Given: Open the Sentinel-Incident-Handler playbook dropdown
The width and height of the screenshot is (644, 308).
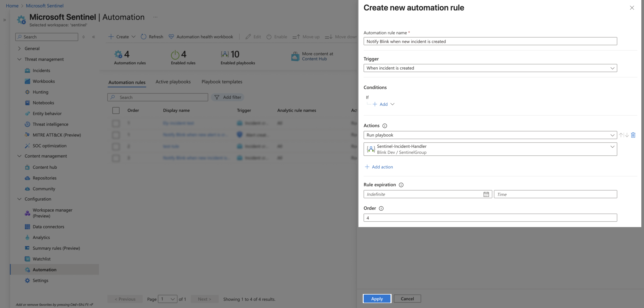Looking at the screenshot, I should (490, 149).
